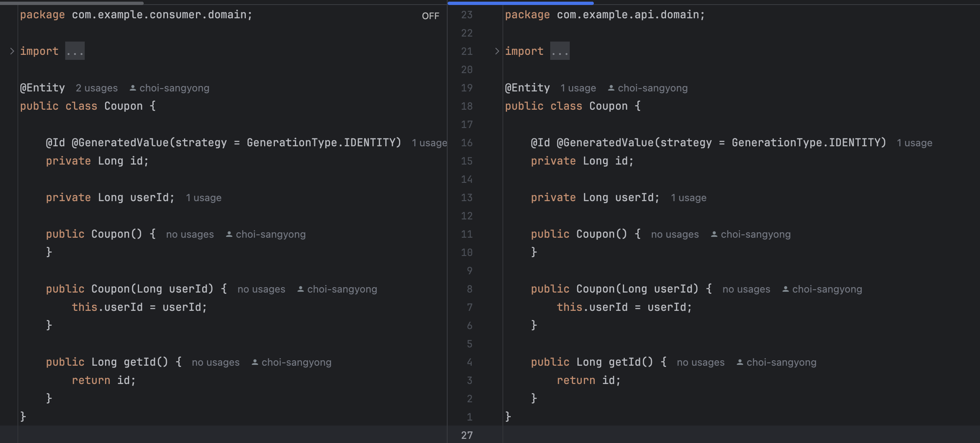The height and width of the screenshot is (443, 980).
Task: Click 'this.userId = userId;' in the right editor
Action: (624, 308)
